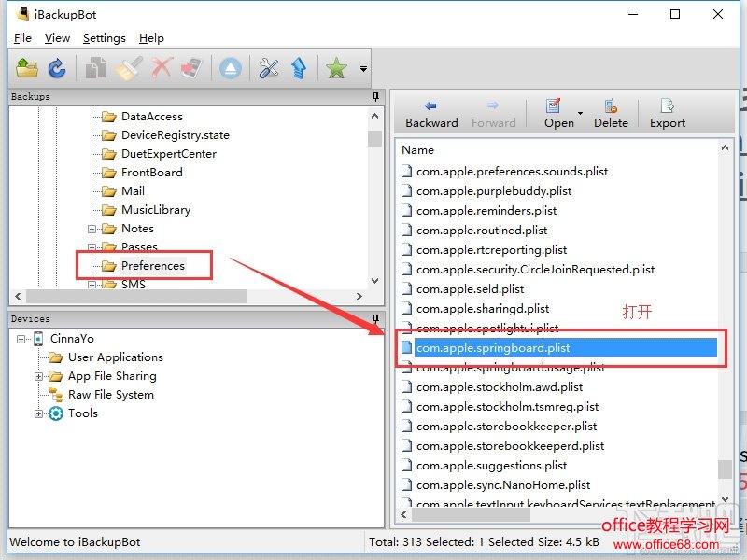Viewport: 747px width, 560px height.
Task: Select com.apple.stockholm.awd.plist in the file list
Action: (x=500, y=387)
